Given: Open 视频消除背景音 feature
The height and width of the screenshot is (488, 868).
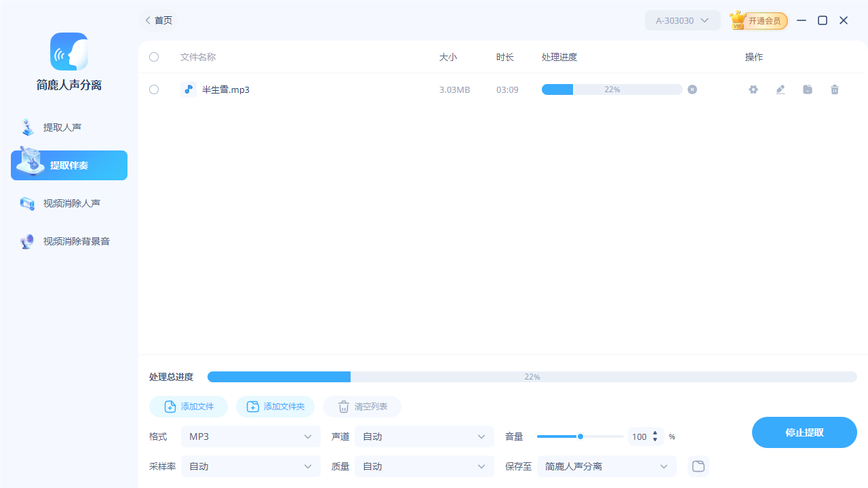Looking at the screenshot, I should pyautogui.click(x=70, y=241).
